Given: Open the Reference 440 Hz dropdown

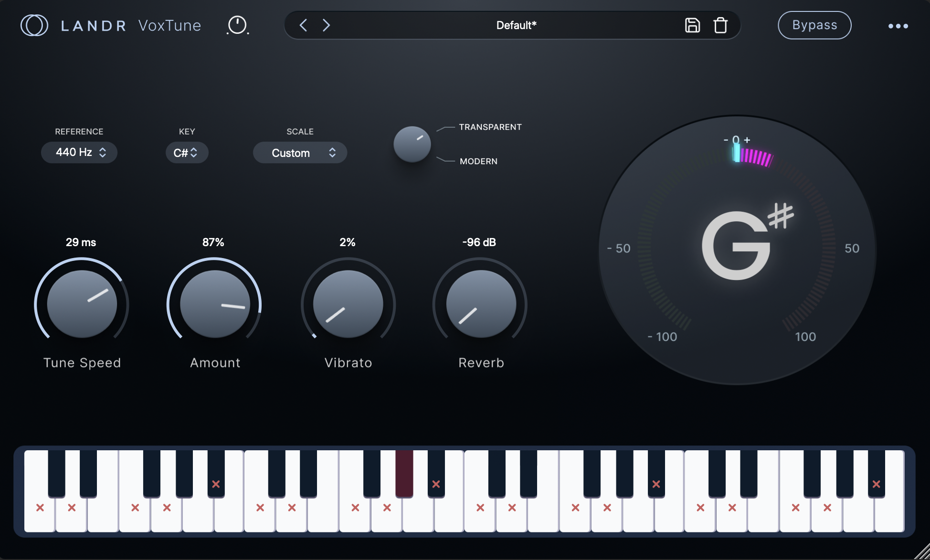Looking at the screenshot, I should 79,153.
